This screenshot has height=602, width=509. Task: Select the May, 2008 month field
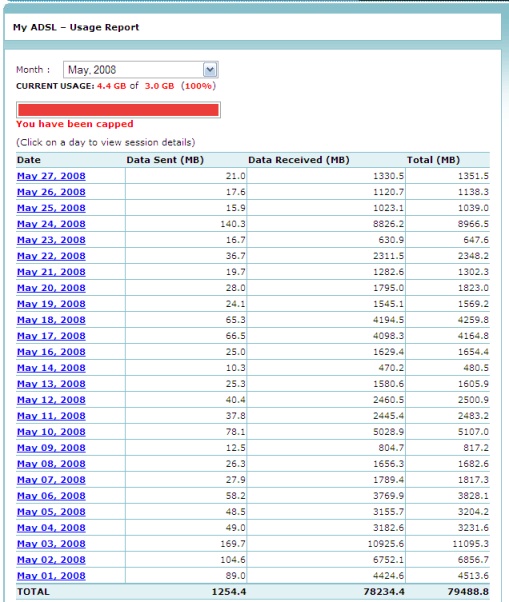tap(140, 70)
